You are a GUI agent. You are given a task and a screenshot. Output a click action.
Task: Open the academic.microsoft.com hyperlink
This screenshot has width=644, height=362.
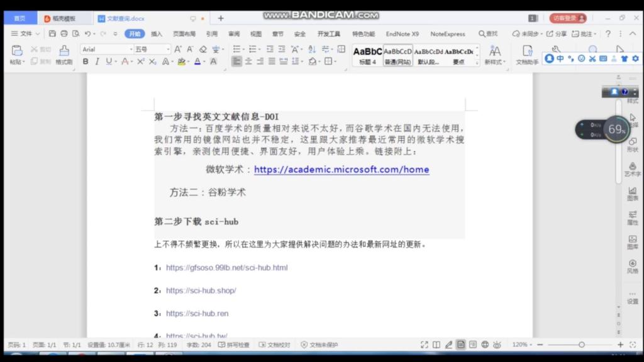341,170
